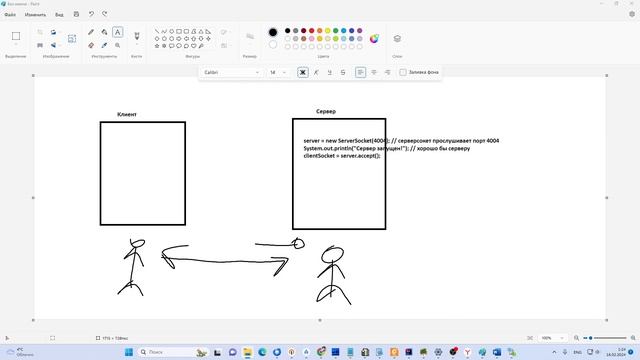Expand the Selection options arrow

coord(16,44)
